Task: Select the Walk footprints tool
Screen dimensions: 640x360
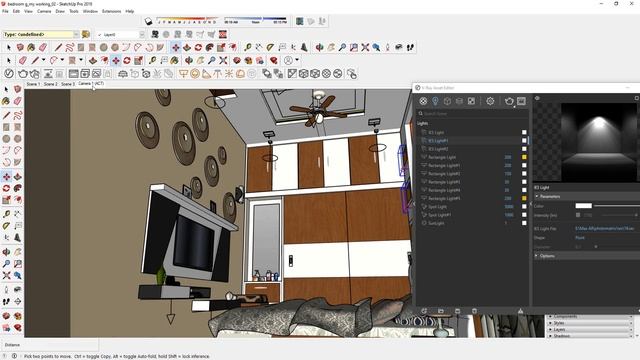Action: 410,47
